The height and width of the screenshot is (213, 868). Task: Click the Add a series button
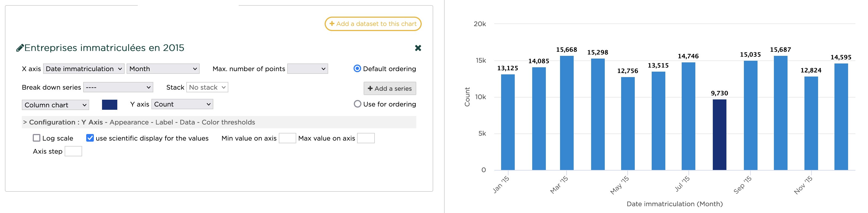point(390,89)
